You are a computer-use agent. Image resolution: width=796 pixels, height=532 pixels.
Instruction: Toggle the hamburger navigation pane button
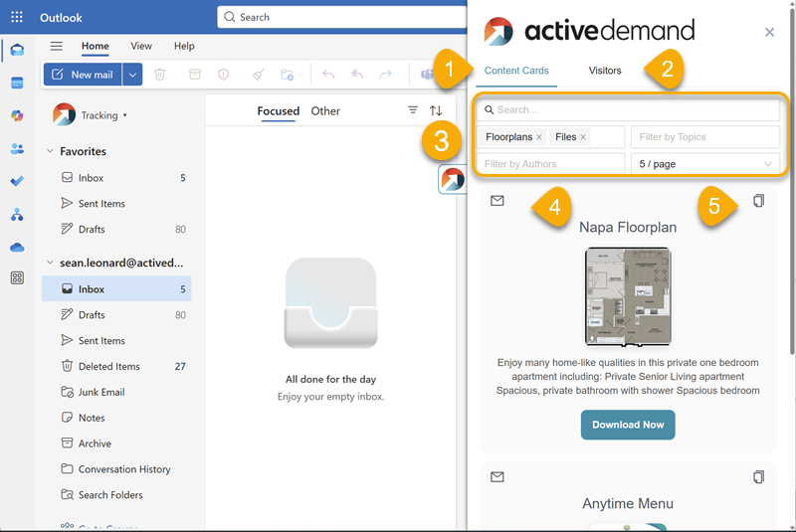[x=57, y=46]
